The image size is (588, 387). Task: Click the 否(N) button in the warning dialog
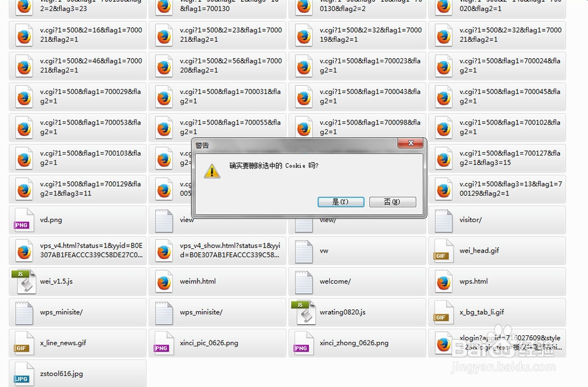392,202
